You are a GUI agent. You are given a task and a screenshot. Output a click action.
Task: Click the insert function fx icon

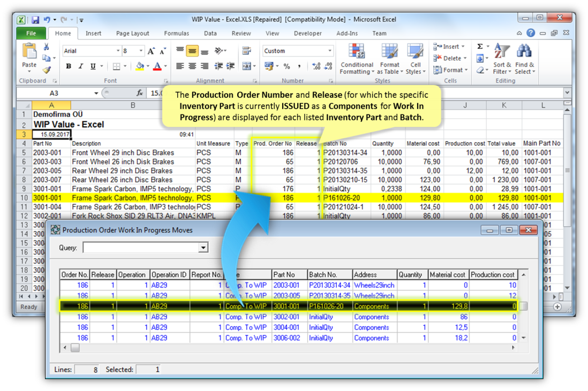[x=139, y=93]
